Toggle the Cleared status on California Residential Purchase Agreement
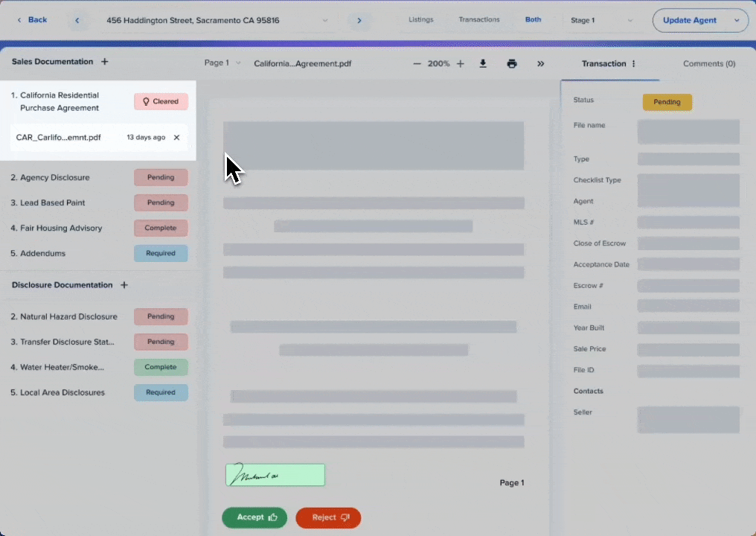The height and width of the screenshot is (536, 756). pos(160,101)
